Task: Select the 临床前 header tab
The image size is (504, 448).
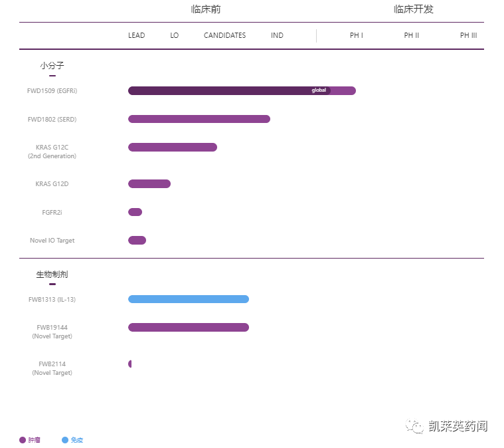Action: pos(206,9)
